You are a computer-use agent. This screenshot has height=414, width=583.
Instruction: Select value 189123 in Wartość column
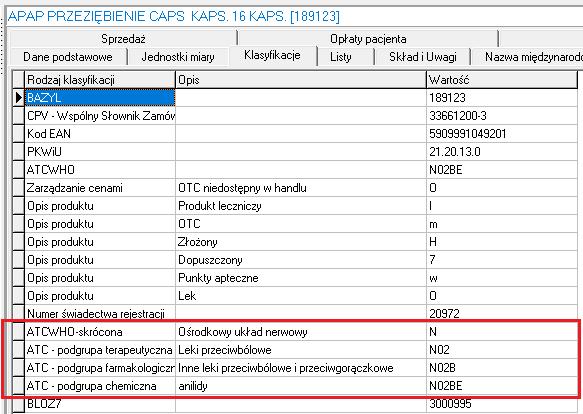point(502,98)
